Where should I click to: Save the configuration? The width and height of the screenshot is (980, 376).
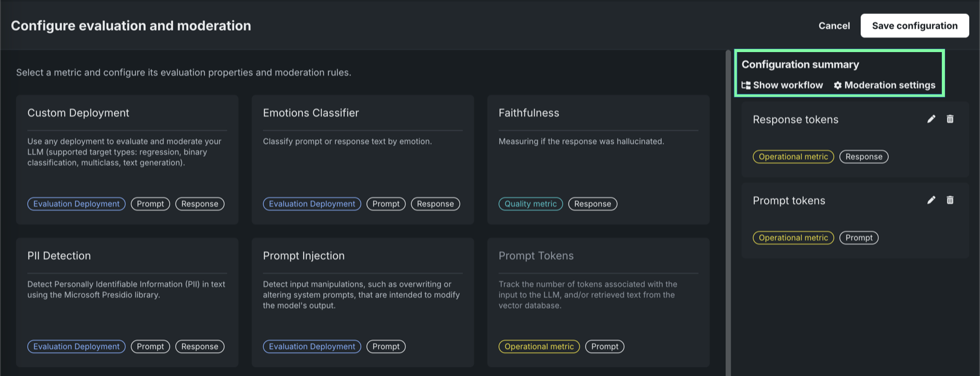(x=914, y=25)
